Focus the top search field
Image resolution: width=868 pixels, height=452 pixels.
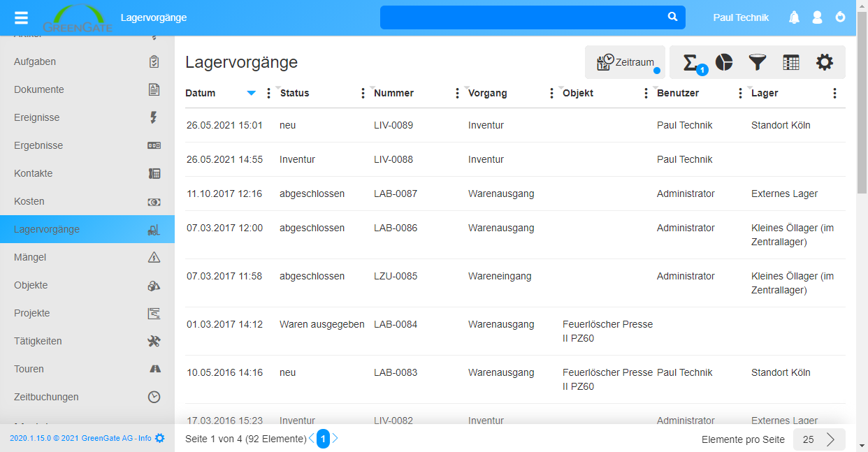pyautogui.click(x=533, y=17)
